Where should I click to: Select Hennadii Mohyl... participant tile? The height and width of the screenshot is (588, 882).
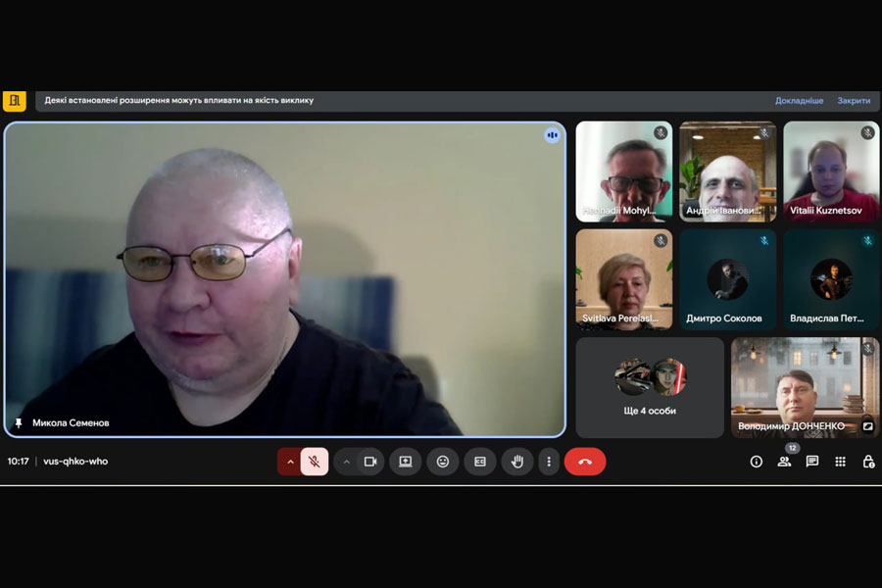[x=624, y=171]
